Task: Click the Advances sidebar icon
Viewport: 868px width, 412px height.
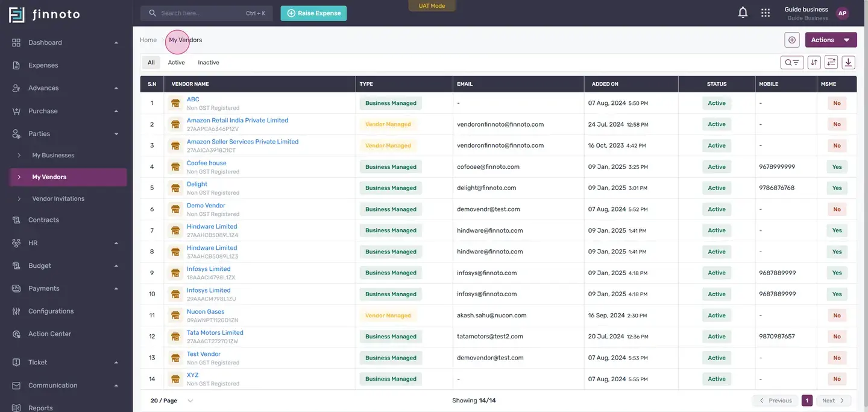Action: point(16,88)
